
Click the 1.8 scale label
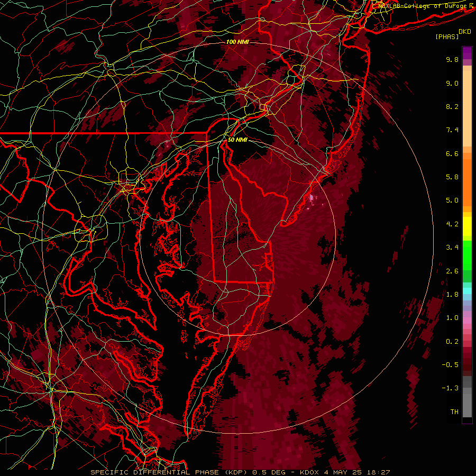coord(452,295)
